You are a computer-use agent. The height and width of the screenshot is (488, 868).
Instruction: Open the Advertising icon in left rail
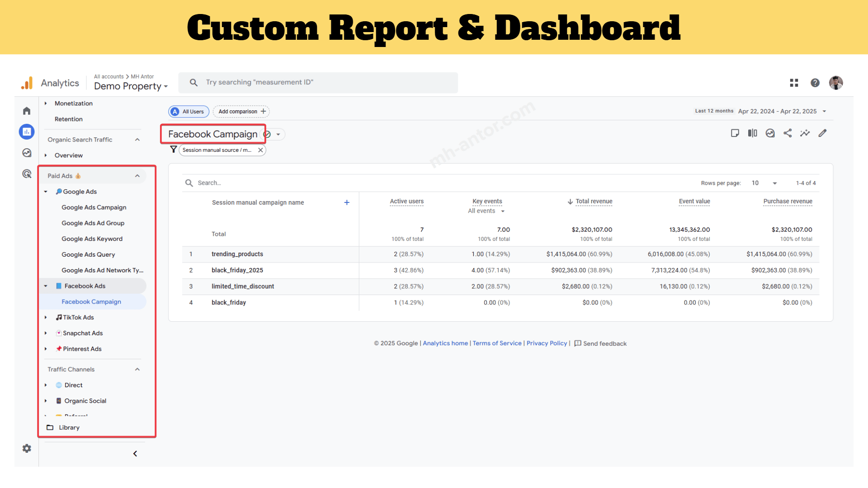tap(27, 174)
